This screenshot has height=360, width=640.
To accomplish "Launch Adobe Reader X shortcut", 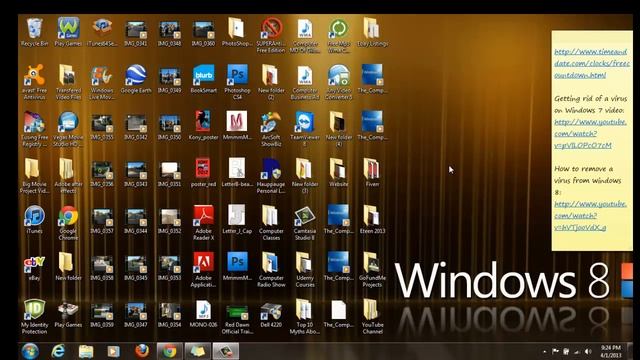I will pos(203,223).
